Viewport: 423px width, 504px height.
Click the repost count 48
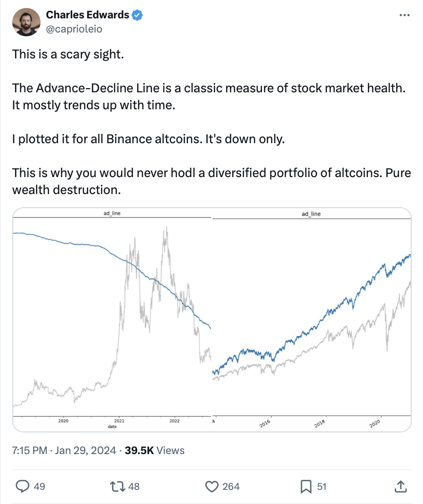click(134, 487)
